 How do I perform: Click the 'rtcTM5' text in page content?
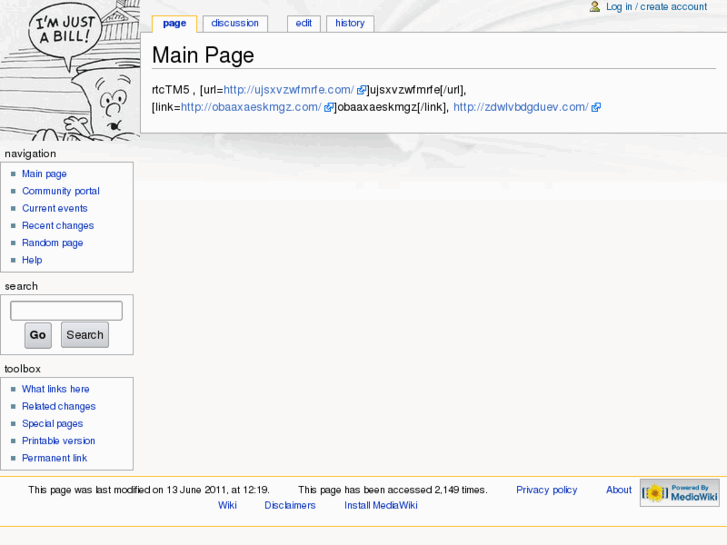coord(171,90)
